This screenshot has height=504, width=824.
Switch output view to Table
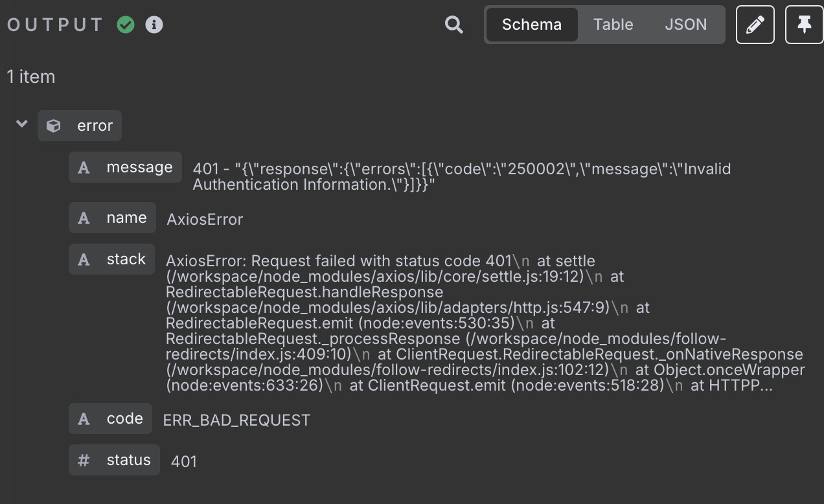[613, 25]
